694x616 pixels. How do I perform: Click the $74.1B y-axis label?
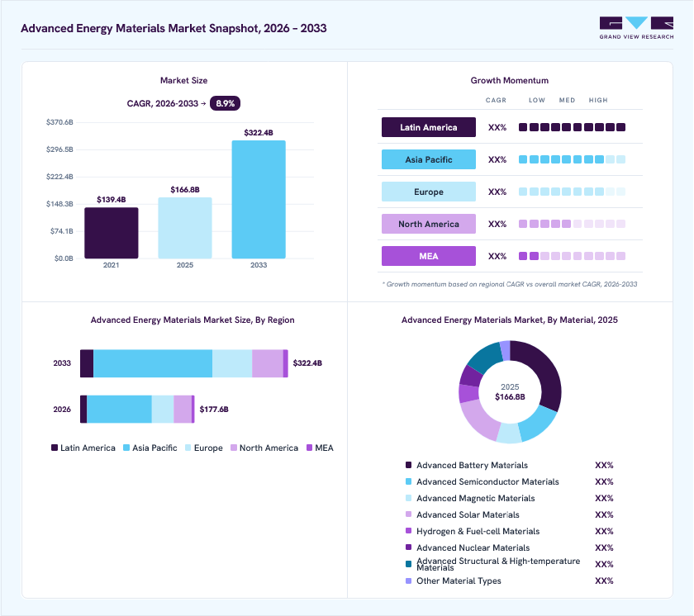(61, 231)
